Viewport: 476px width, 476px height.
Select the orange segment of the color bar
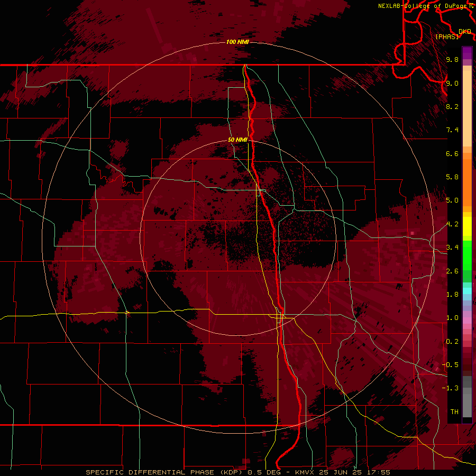(x=467, y=182)
